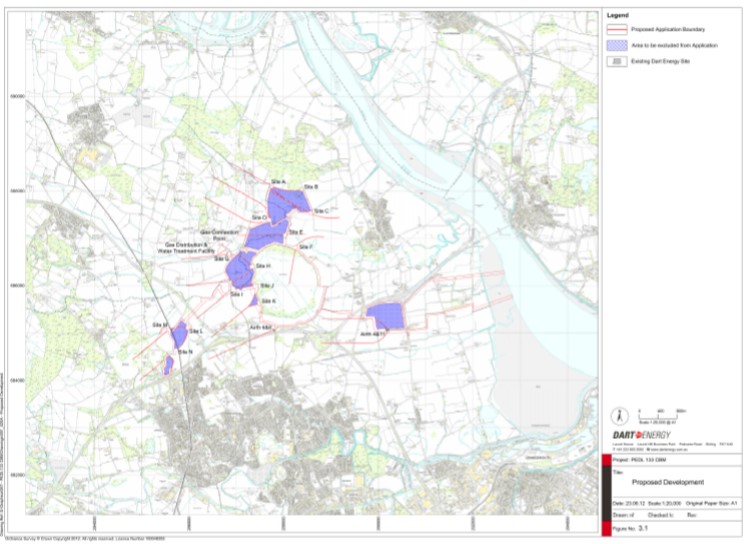Click the Gas Distribution & Water Treatment Facility label
This screenshot has width=750, height=544.
click(x=184, y=247)
